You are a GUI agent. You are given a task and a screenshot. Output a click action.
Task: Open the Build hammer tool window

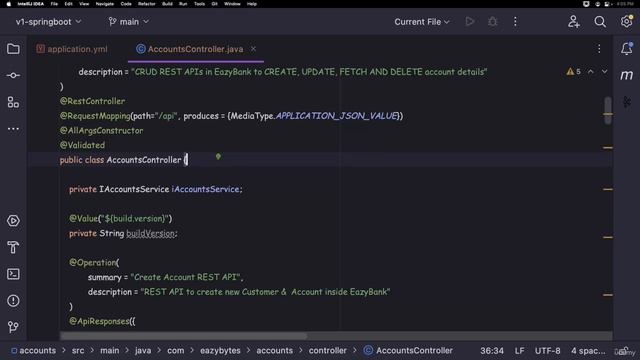coord(13,247)
